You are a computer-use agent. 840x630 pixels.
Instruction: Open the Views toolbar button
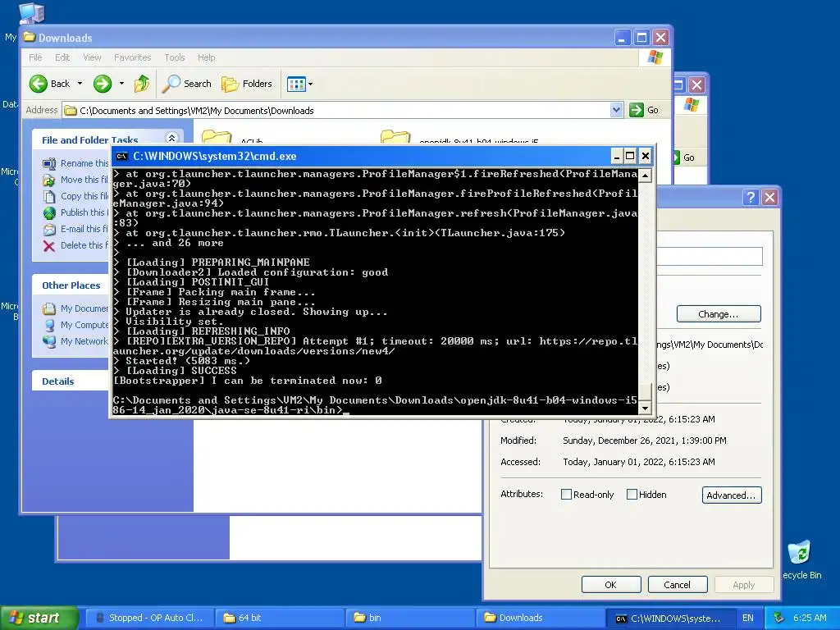[296, 84]
